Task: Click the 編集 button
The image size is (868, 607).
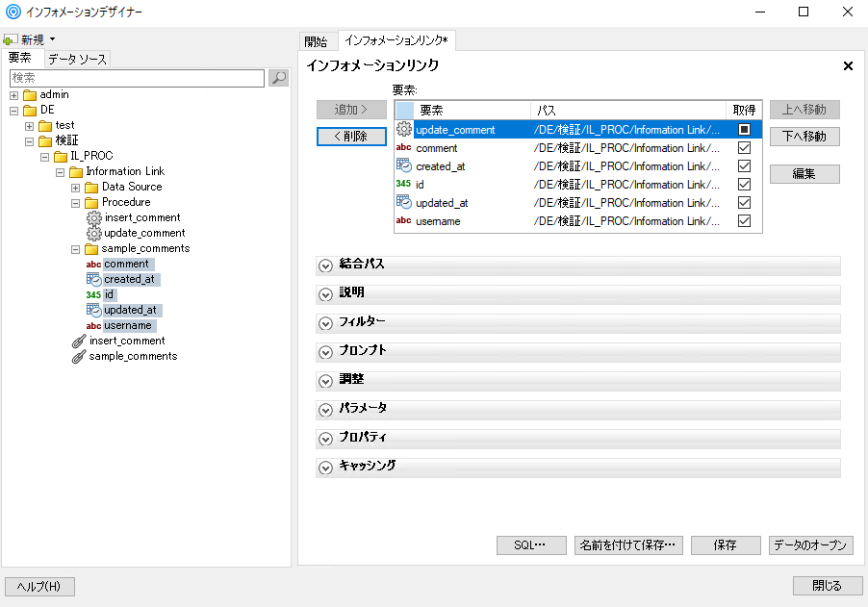Action: tap(804, 174)
